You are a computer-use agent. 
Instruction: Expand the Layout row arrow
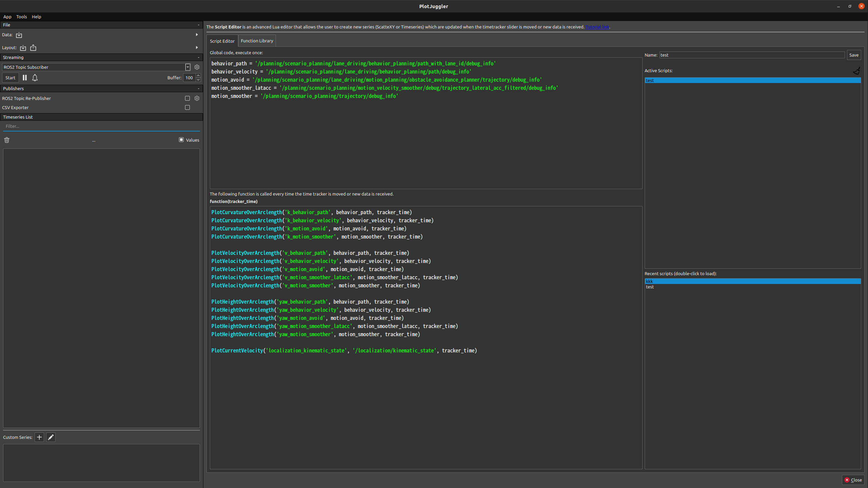point(197,47)
